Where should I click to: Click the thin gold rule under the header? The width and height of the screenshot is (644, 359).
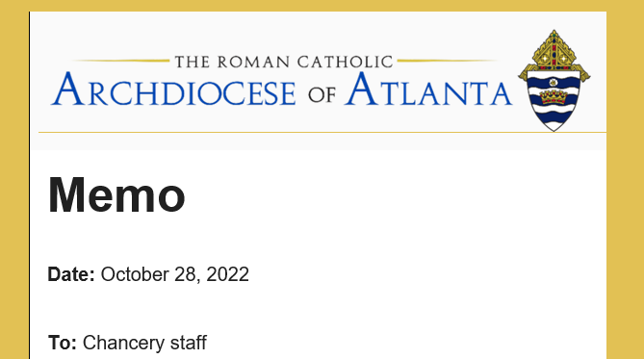click(322, 132)
